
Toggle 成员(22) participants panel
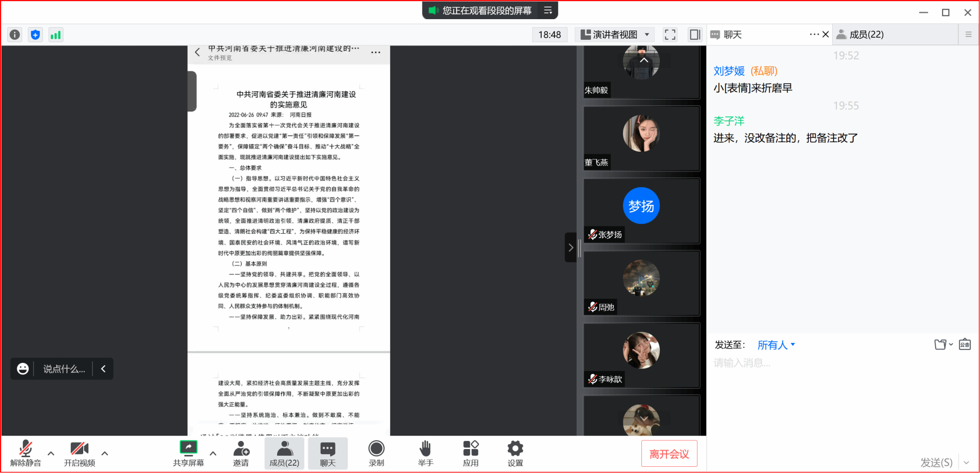click(x=284, y=453)
